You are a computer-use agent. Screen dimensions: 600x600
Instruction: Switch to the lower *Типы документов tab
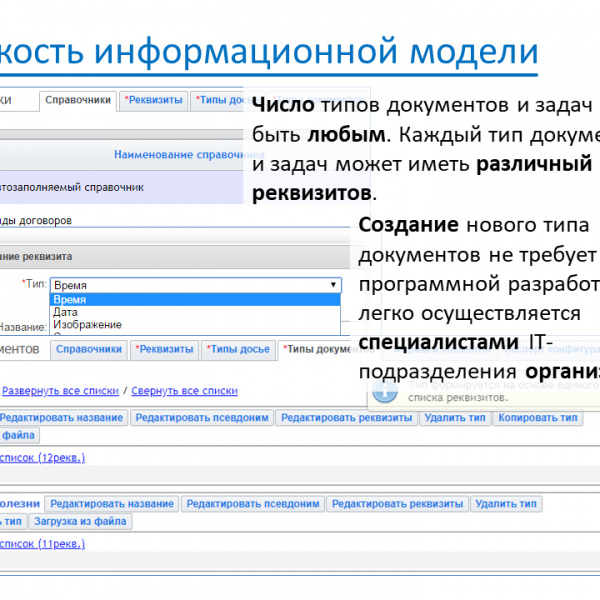coord(315,349)
